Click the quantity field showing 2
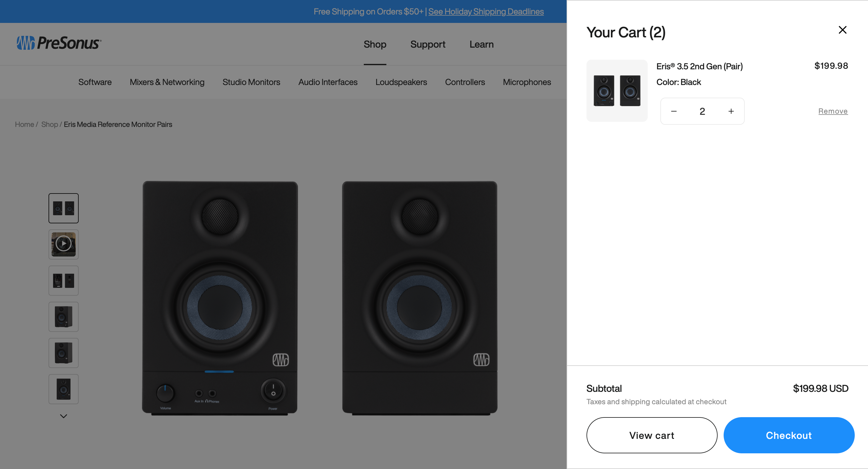868x469 pixels. (702, 111)
